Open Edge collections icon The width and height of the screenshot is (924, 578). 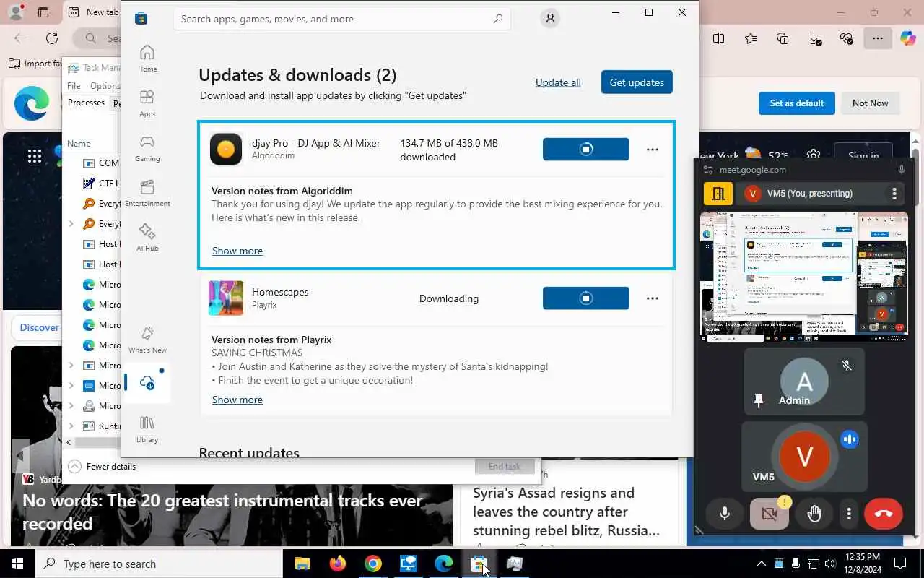(783, 38)
